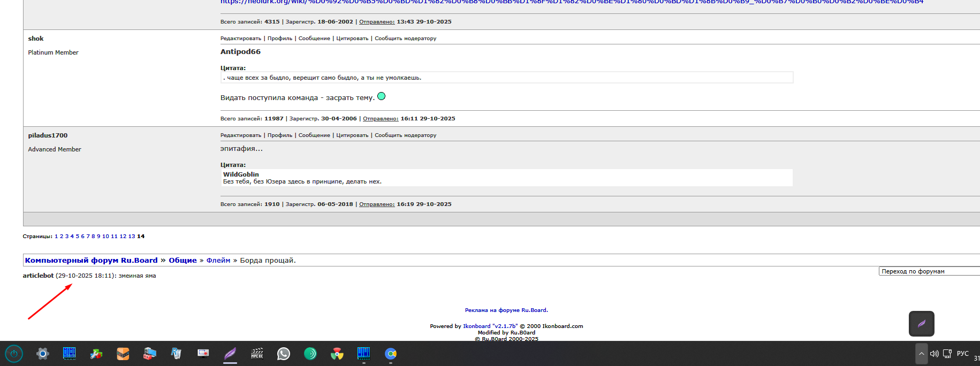980x366 pixels.
Task: Click Сообщить модератору in piladus1700's post
Action: pyautogui.click(x=405, y=135)
